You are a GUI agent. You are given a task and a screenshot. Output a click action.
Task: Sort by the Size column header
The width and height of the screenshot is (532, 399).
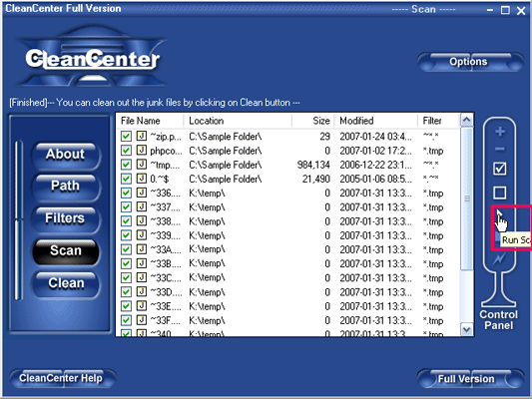(313, 121)
